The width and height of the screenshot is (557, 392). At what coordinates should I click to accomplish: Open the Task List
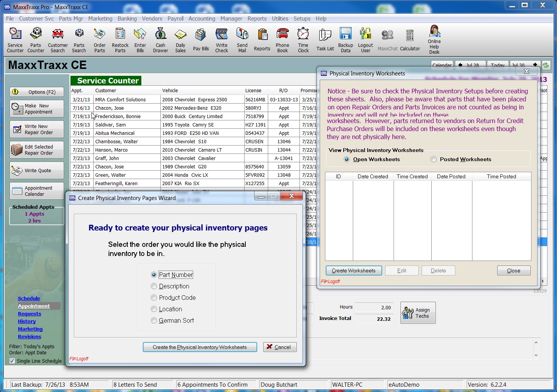[x=325, y=40]
